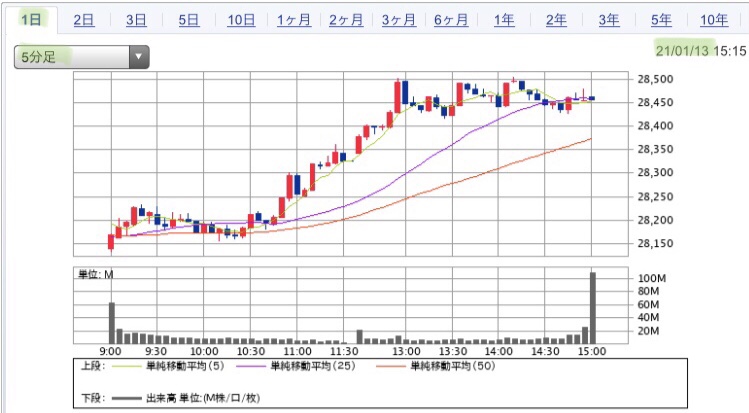This screenshot has height=413, width=749.
Task: Click the 28,450 price axis label
Action: point(655,103)
